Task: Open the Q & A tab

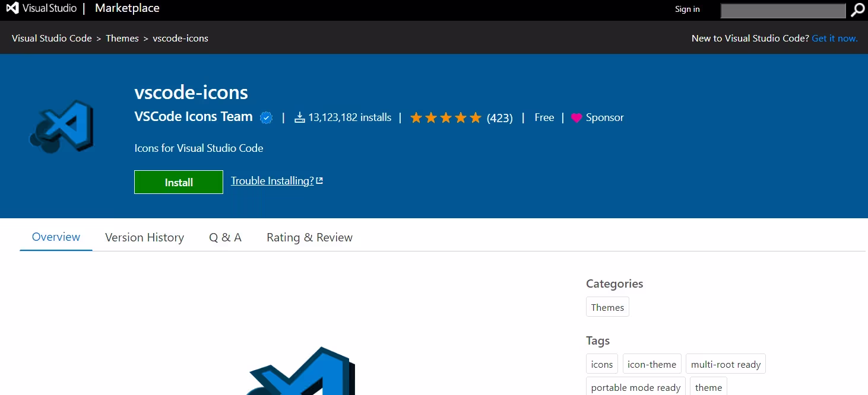Action: 225,237
